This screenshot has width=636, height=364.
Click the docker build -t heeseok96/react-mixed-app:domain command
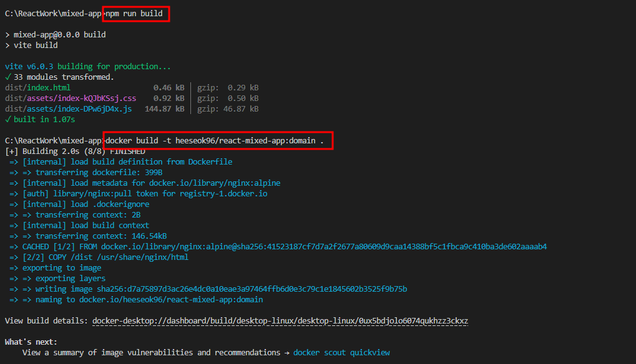(x=215, y=140)
